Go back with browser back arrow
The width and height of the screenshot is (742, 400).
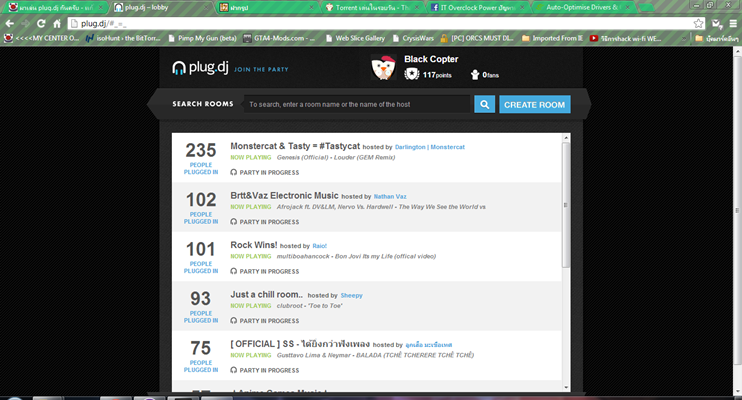point(9,23)
